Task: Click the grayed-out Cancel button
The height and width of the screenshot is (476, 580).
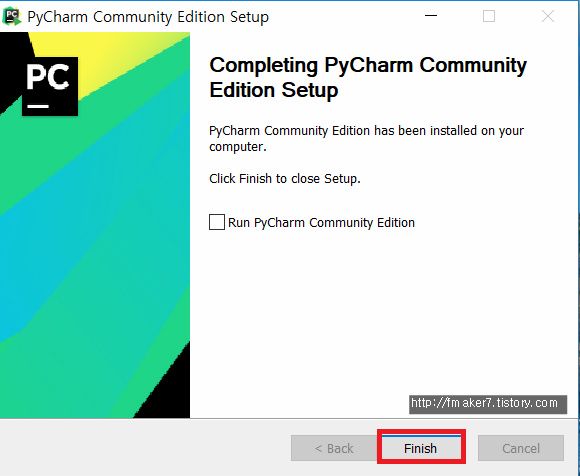Action: click(521, 448)
